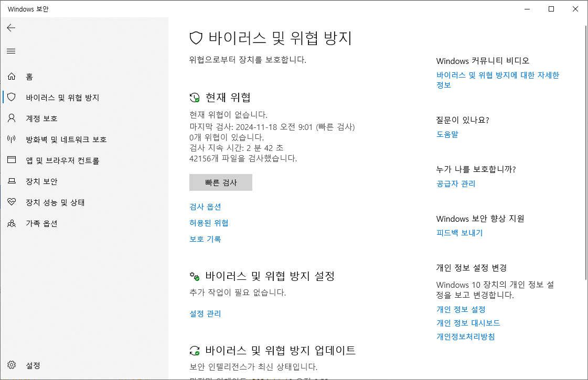This screenshot has width=588, height=380.
Task: Click the 설정 관리 link
Action: tap(205, 313)
